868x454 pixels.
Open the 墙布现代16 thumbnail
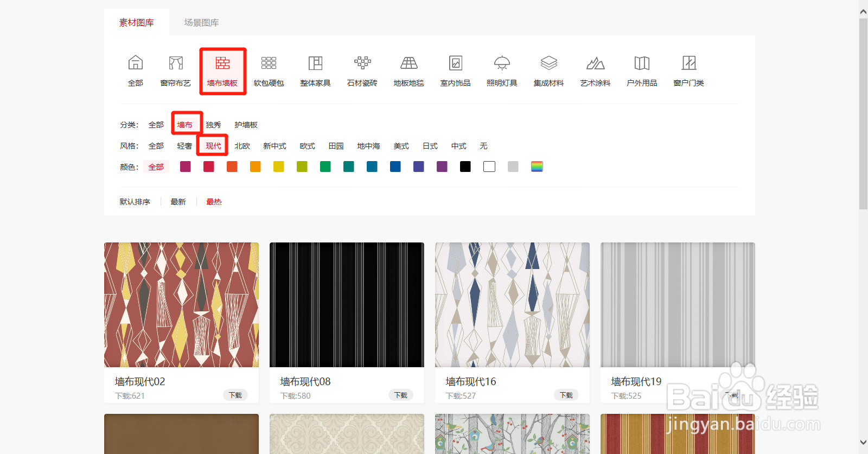pos(512,305)
